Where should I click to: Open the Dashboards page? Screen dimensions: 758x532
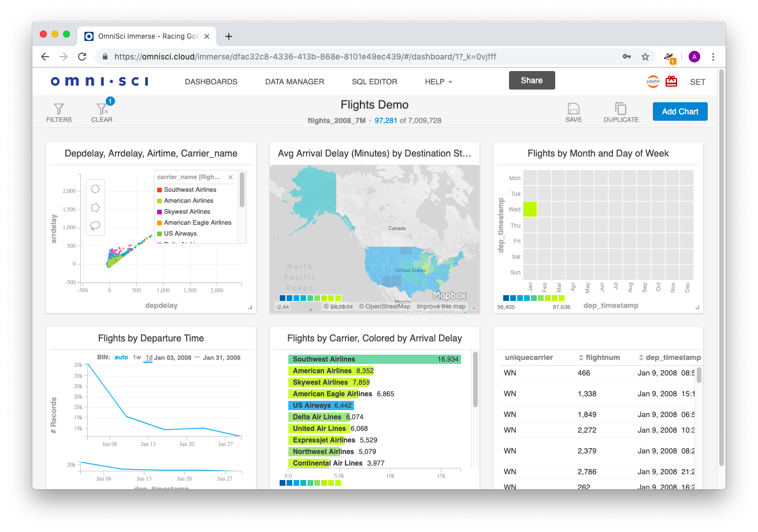point(211,81)
